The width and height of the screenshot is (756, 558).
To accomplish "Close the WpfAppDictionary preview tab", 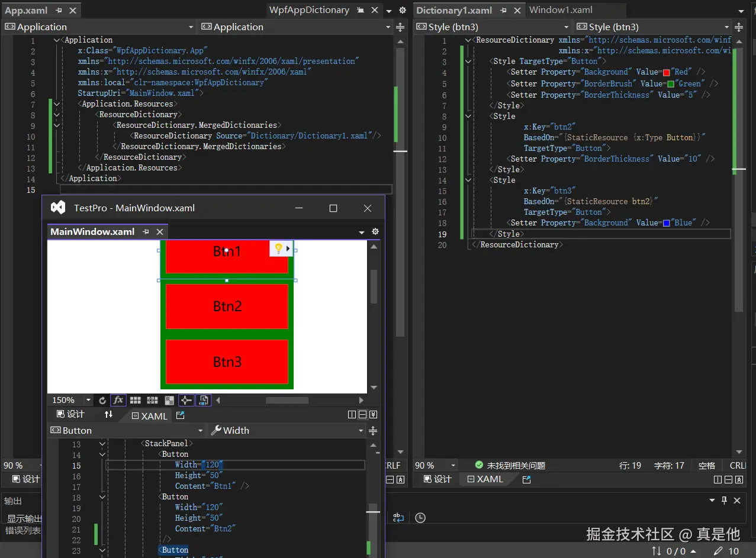I will pyautogui.click(x=374, y=11).
